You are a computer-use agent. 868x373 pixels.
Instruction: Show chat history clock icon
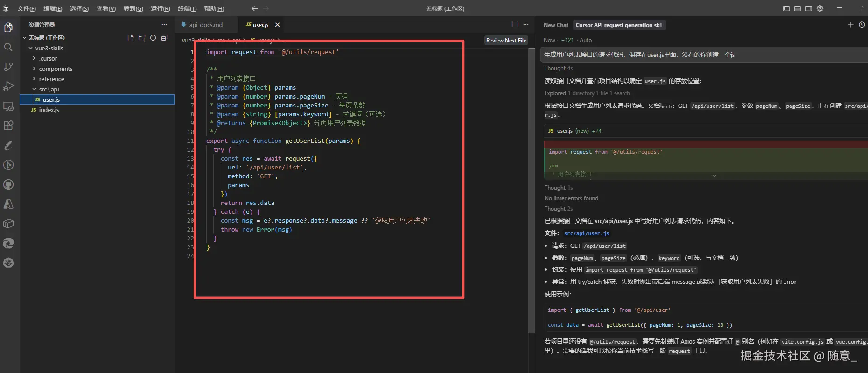(861, 25)
